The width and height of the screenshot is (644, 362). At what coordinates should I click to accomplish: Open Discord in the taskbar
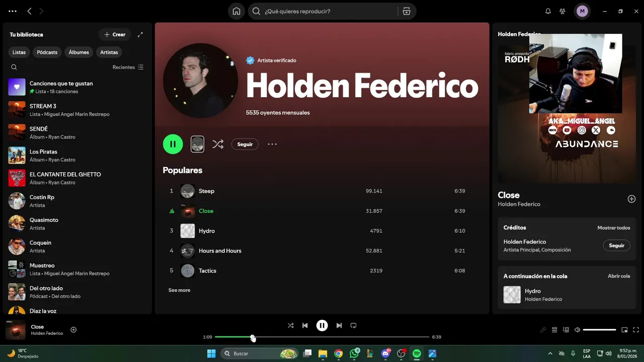[385, 353]
